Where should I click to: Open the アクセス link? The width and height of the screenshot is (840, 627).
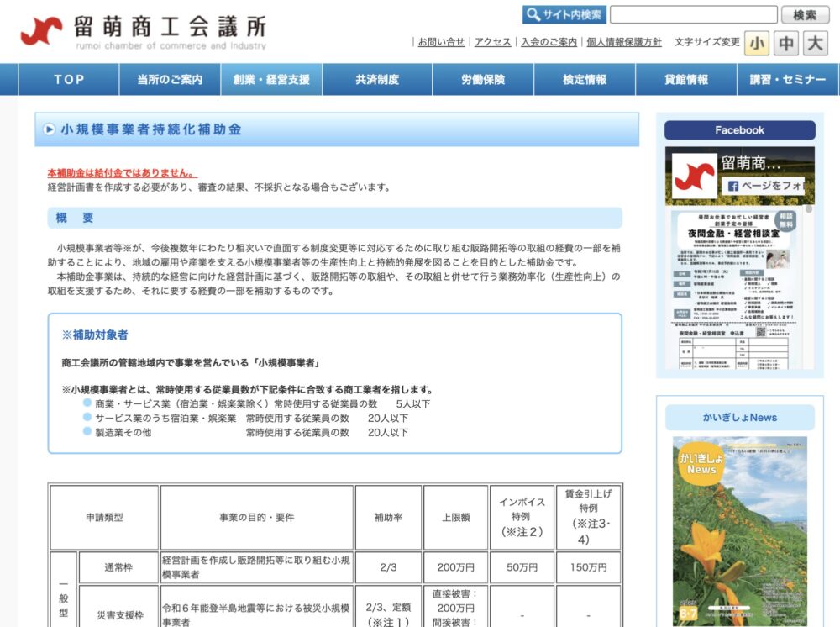pyautogui.click(x=492, y=42)
